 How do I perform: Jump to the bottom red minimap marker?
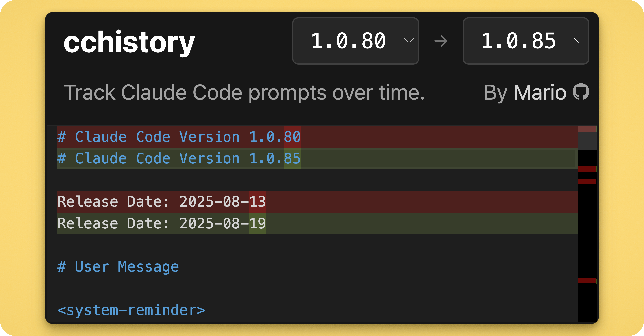point(587,281)
